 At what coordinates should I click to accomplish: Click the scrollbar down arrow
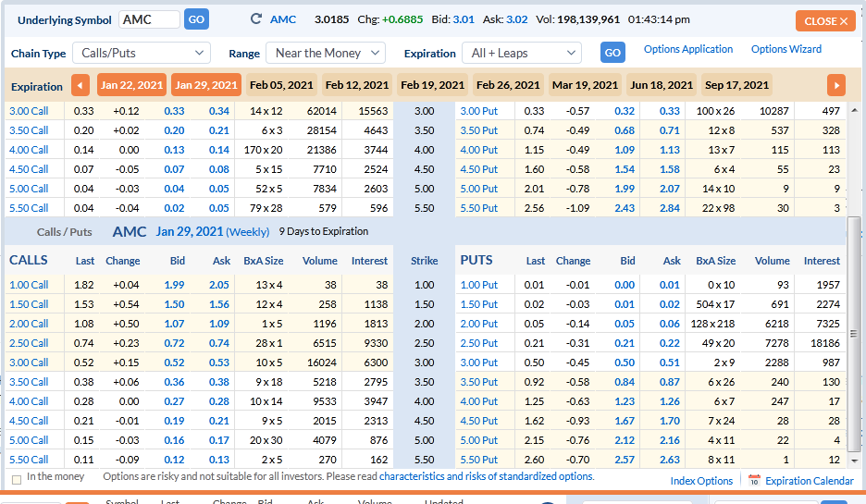click(853, 461)
